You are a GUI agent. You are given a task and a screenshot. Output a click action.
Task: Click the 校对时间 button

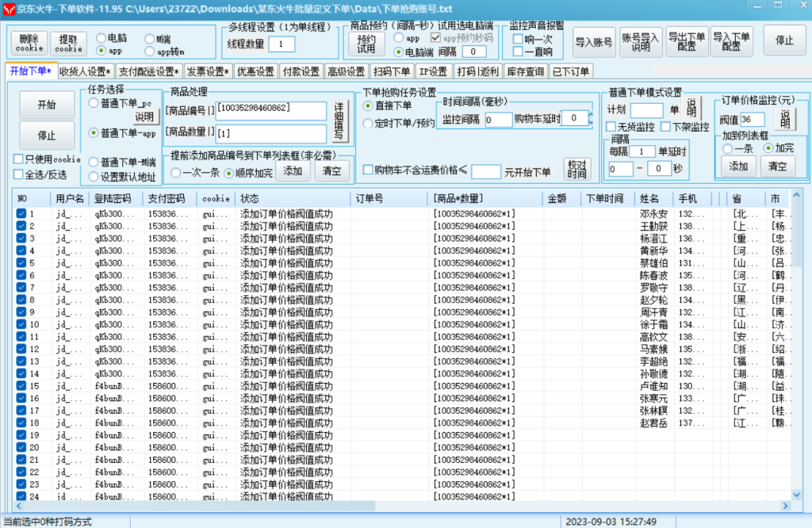click(576, 169)
